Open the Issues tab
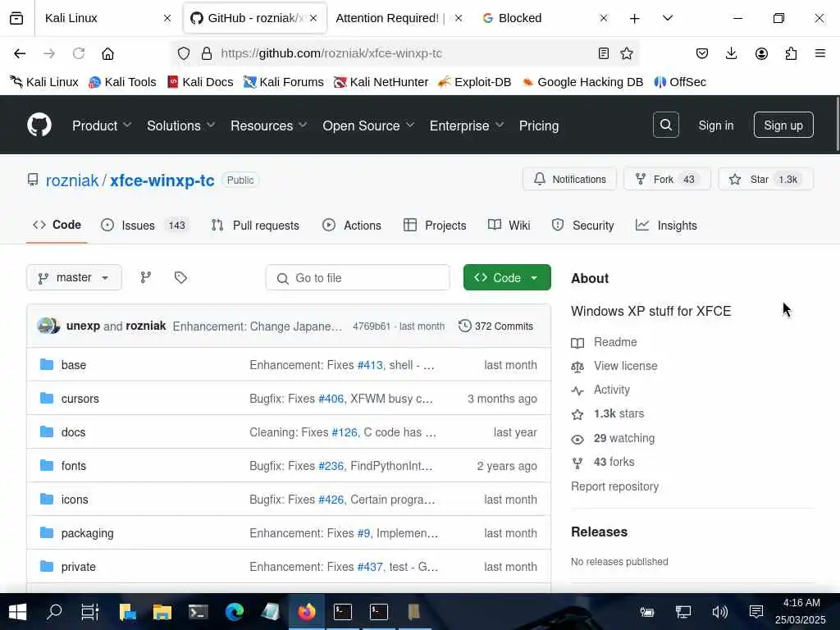840x630 pixels. pyautogui.click(x=144, y=226)
